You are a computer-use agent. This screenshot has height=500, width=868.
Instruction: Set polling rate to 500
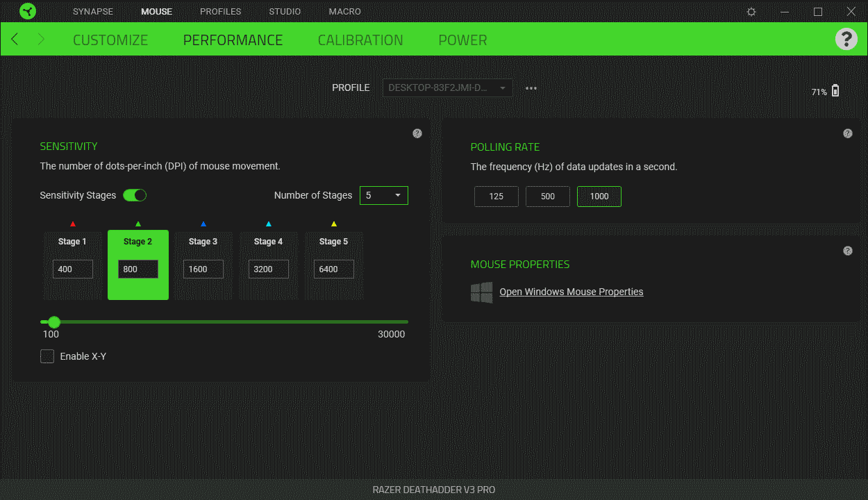(548, 197)
